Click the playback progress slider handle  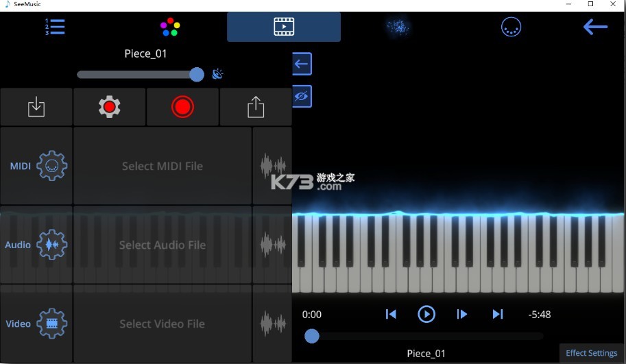(312, 336)
